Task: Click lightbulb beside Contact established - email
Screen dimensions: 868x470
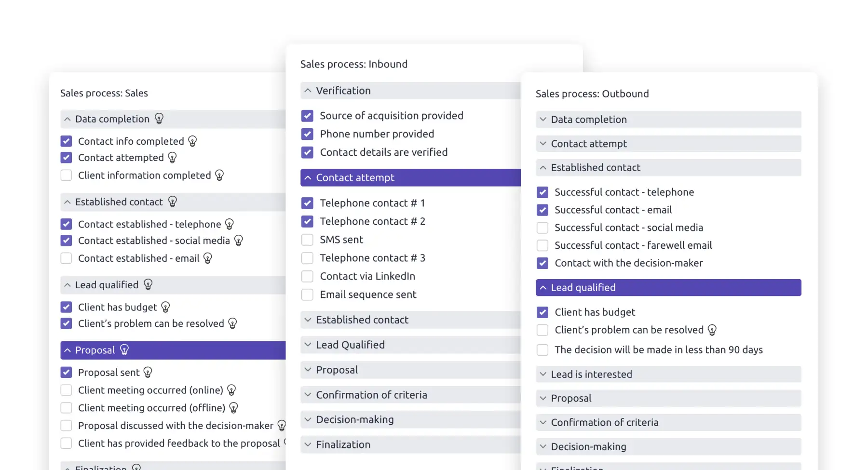Action: (x=208, y=258)
